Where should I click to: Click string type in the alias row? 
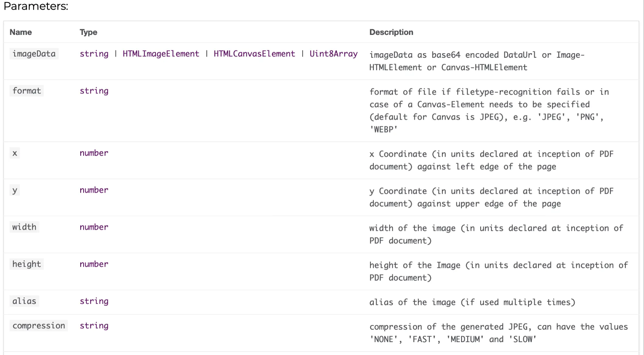tap(94, 301)
